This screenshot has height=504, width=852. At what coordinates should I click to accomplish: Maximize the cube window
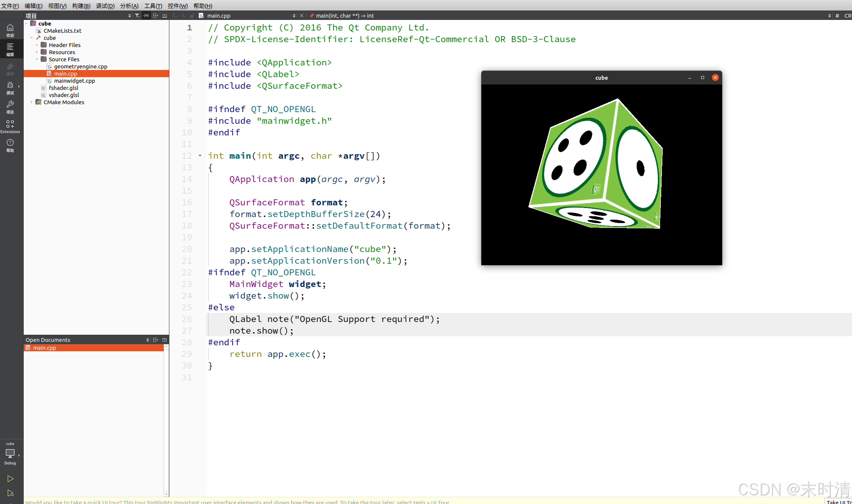(x=702, y=77)
